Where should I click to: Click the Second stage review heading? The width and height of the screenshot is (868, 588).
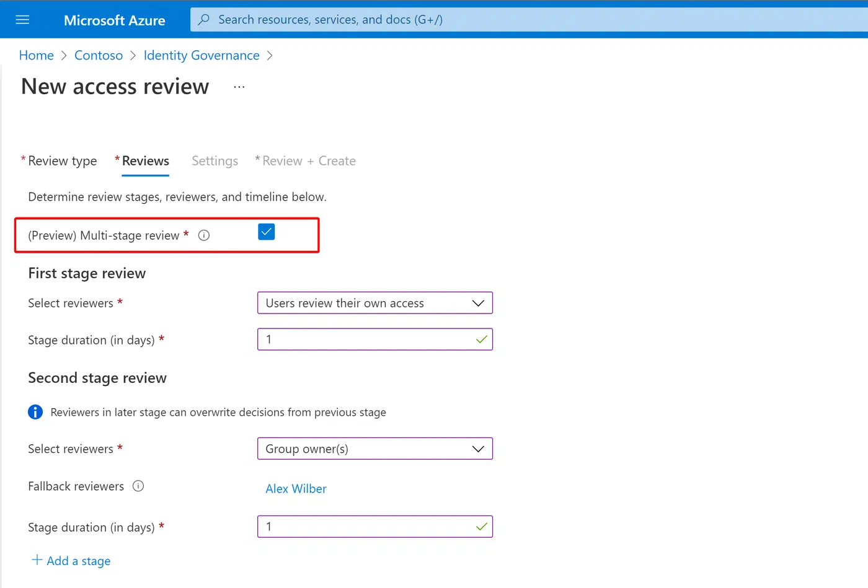97,378
